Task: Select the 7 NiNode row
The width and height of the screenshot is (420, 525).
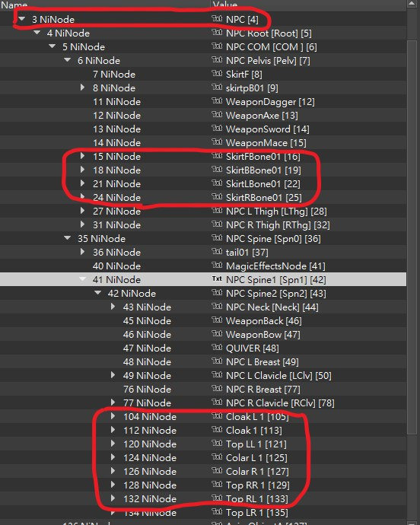Action: coord(203,74)
